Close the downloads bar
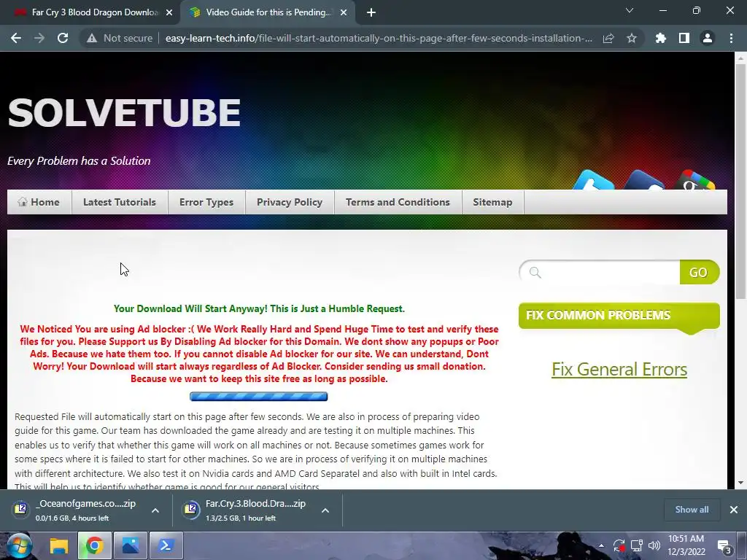The height and width of the screenshot is (560, 747). tap(734, 510)
